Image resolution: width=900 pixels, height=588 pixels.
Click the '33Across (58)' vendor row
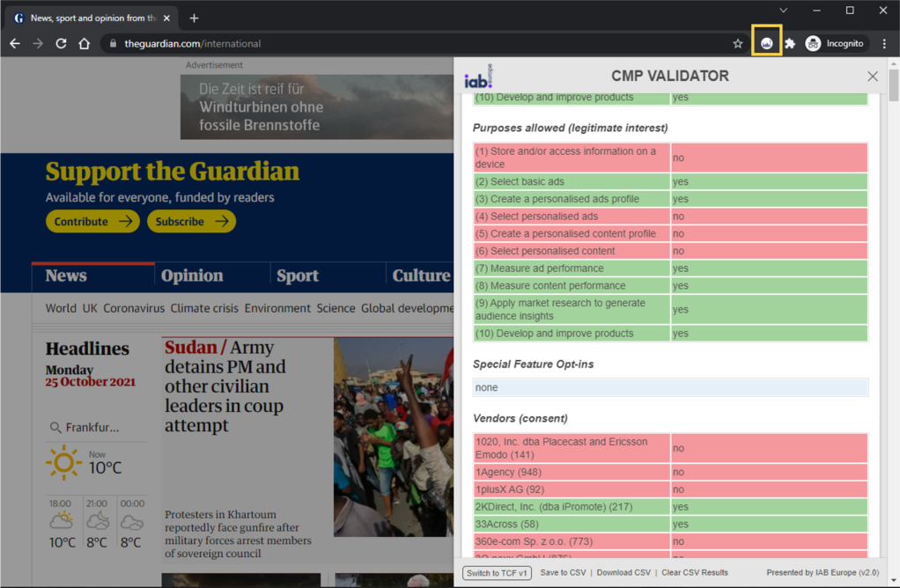pyautogui.click(x=670, y=525)
